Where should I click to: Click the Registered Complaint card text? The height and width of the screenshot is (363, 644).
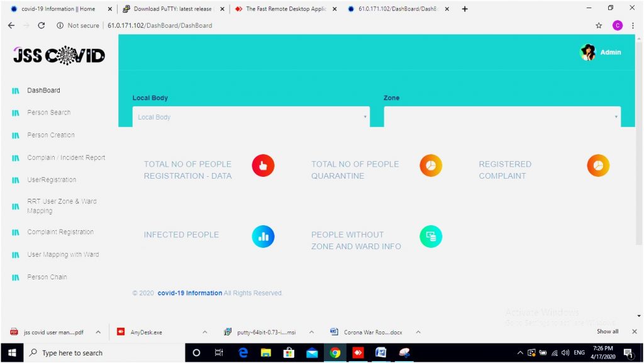pos(505,170)
